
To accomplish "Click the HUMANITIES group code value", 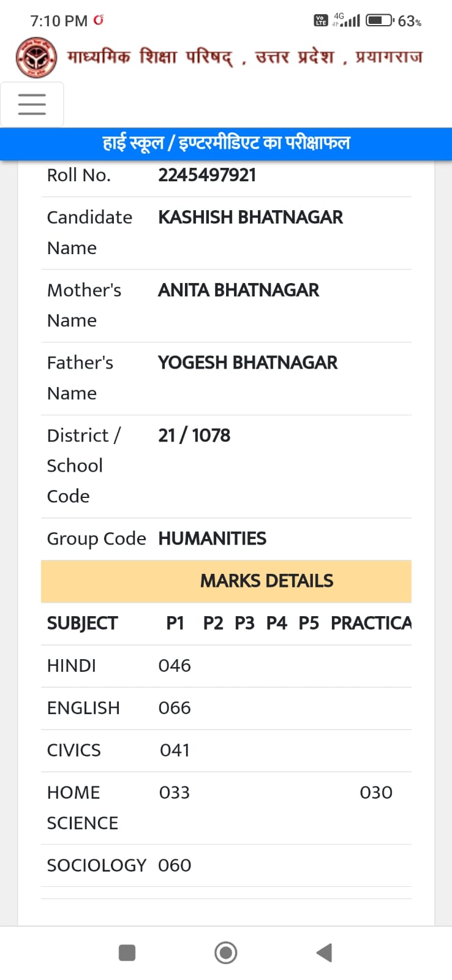I will click(212, 539).
